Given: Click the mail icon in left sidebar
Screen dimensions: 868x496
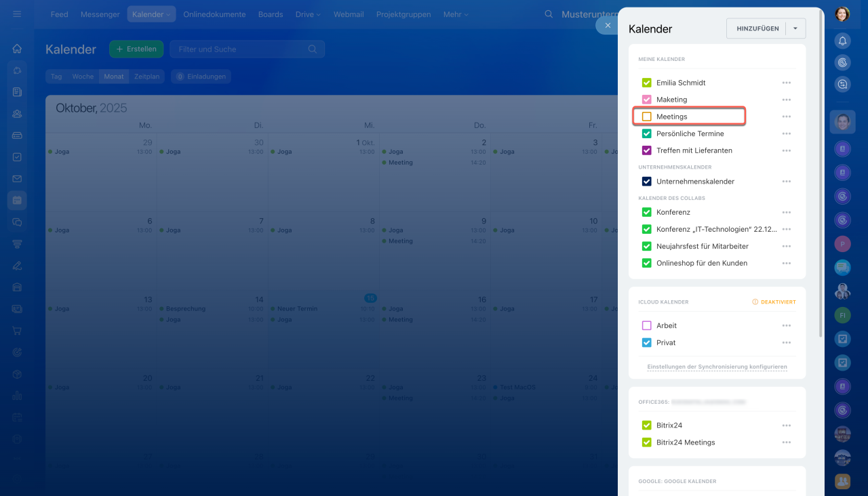Looking at the screenshot, I should [17, 179].
